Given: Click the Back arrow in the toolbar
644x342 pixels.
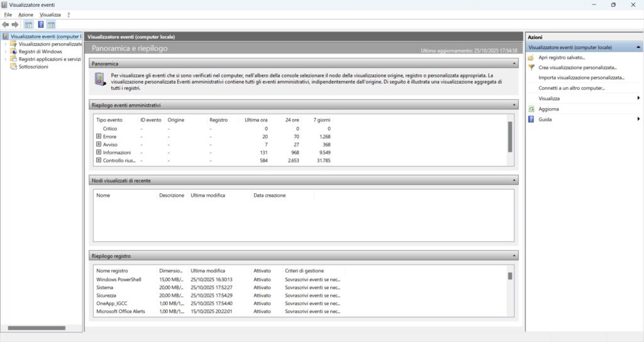Looking at the screenshot, I should (6, 25).
